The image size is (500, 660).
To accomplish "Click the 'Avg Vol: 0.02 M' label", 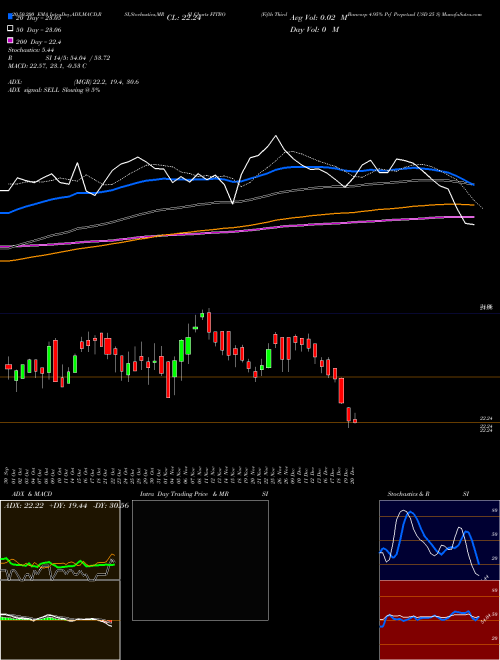I will point(319,18).
